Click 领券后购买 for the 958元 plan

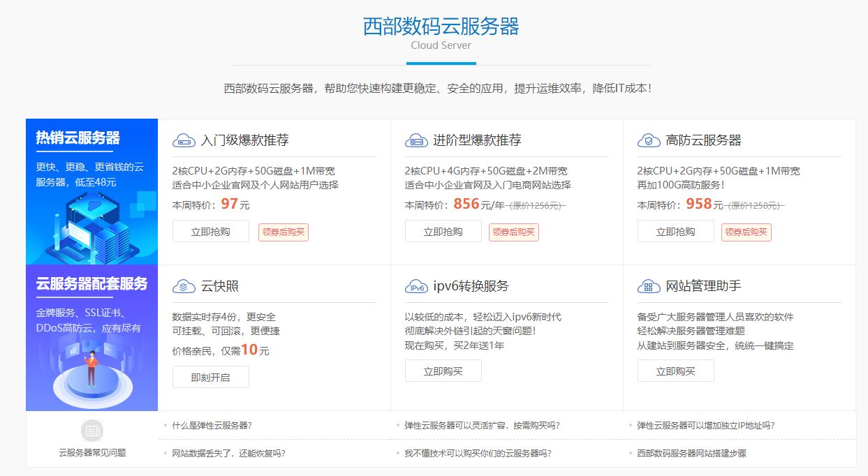(746, 232)
